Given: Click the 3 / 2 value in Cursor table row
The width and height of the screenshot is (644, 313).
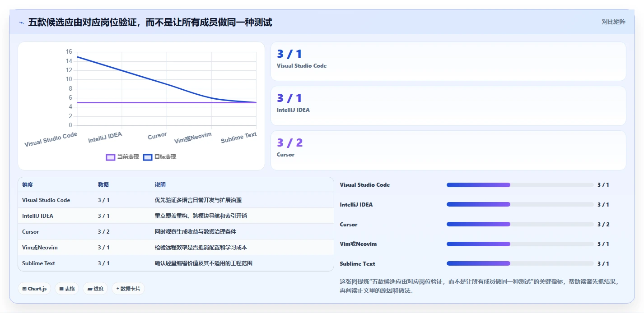Looking at the screenshot, I should point(104,232).
